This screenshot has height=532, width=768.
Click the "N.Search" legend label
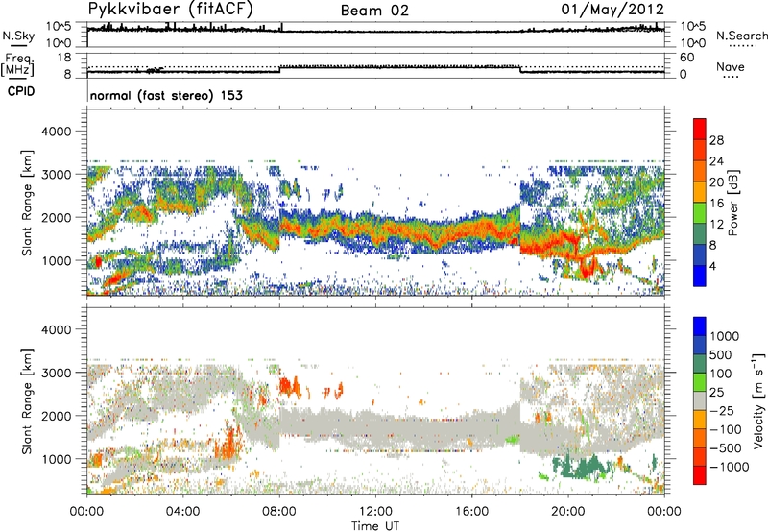point(742,36)
